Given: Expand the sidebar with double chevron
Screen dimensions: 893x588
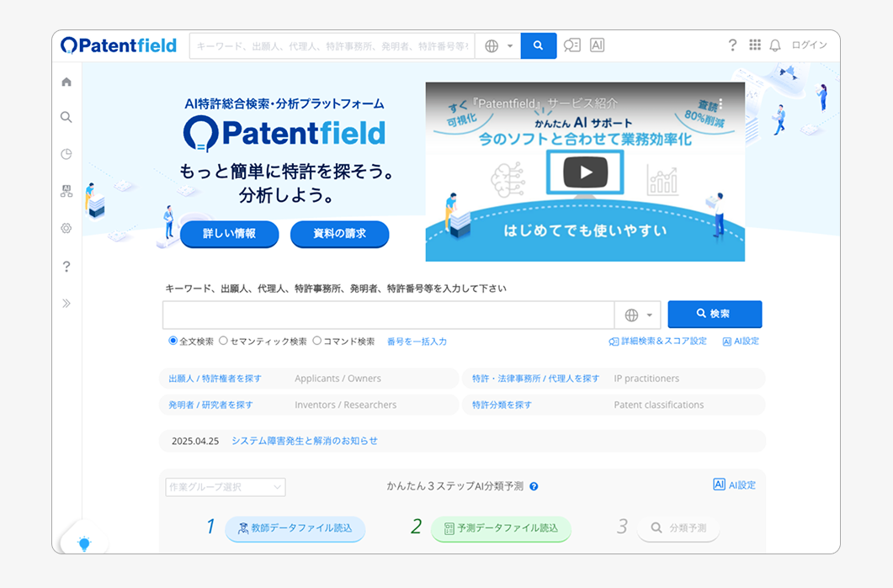Looking at the screenshot, I should 66,304.
